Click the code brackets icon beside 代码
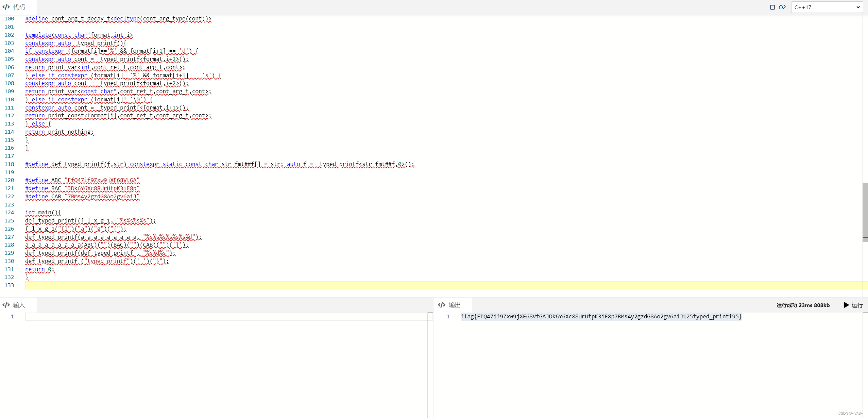 click(6, 7)
